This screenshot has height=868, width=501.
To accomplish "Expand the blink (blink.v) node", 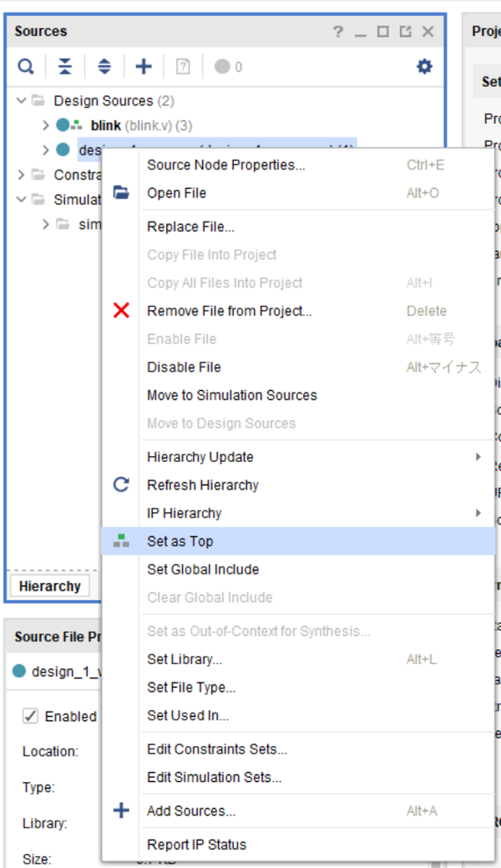I will click(x=46, y=125).
